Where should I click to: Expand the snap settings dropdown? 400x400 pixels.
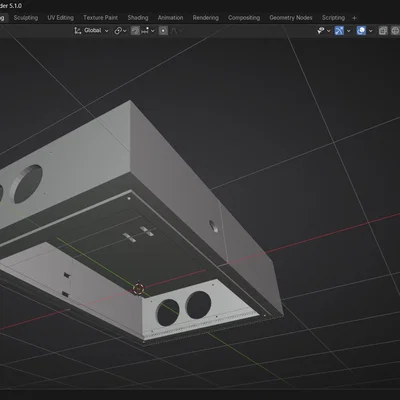point(148,31)
